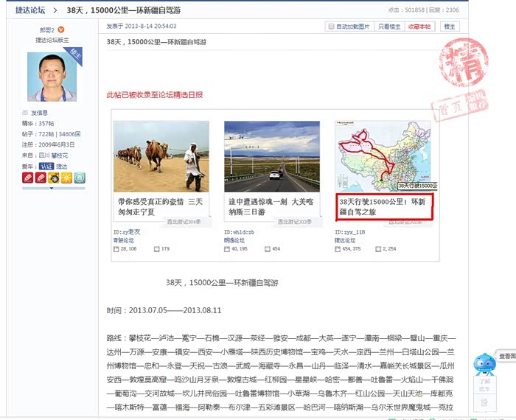516x420 pixels.
Task: Open the highway road trip thumbnail
Action: [x=272, y=156]
